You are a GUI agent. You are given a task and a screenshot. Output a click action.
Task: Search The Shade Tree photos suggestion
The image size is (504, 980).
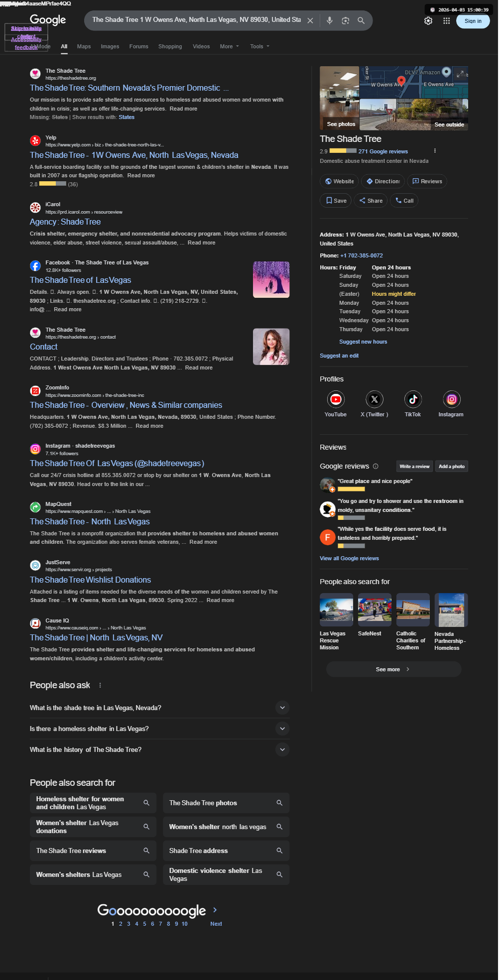(226, 803)
